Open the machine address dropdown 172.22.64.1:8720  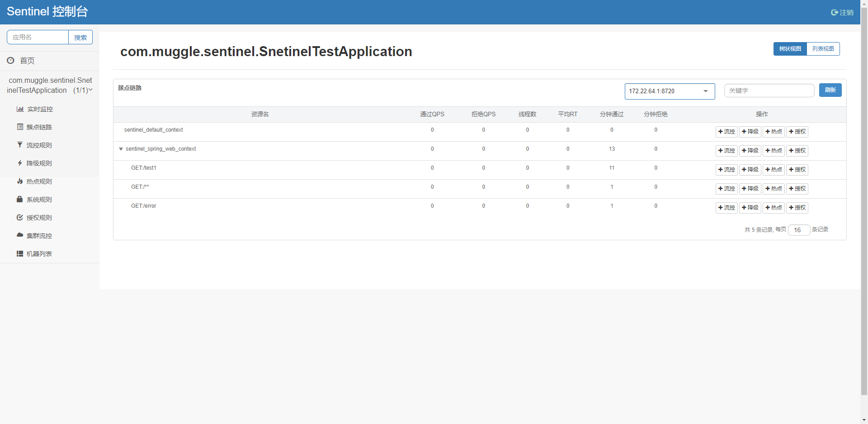670,91
